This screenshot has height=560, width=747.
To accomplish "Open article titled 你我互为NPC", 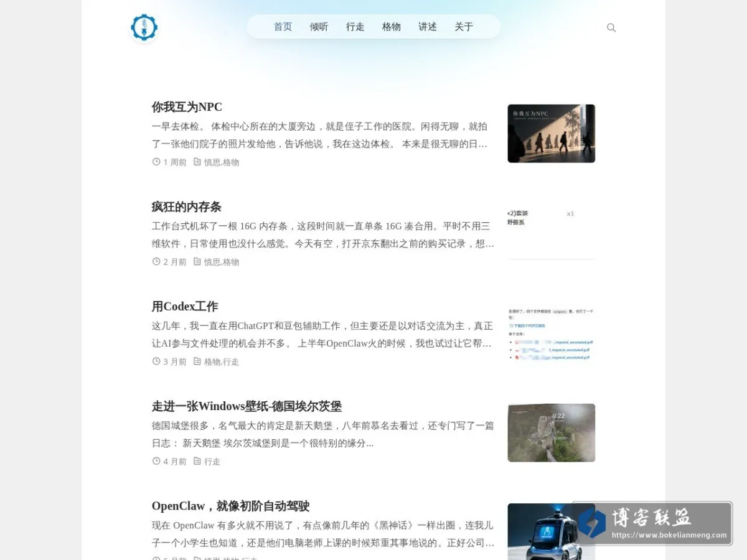I will pos(187,107).
